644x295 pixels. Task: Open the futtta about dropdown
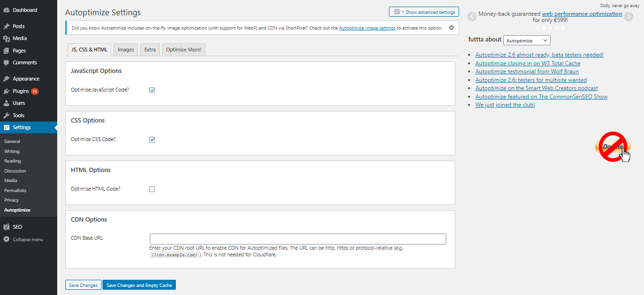527,40
